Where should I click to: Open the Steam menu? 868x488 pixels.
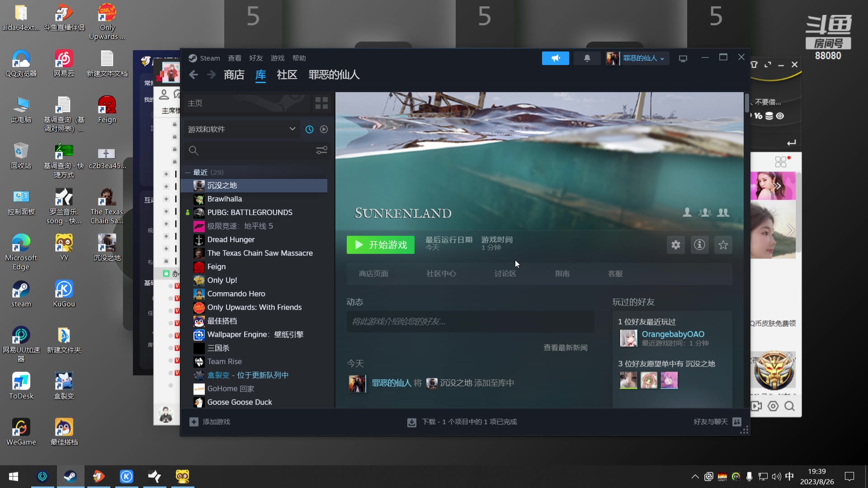coord(210,58)
